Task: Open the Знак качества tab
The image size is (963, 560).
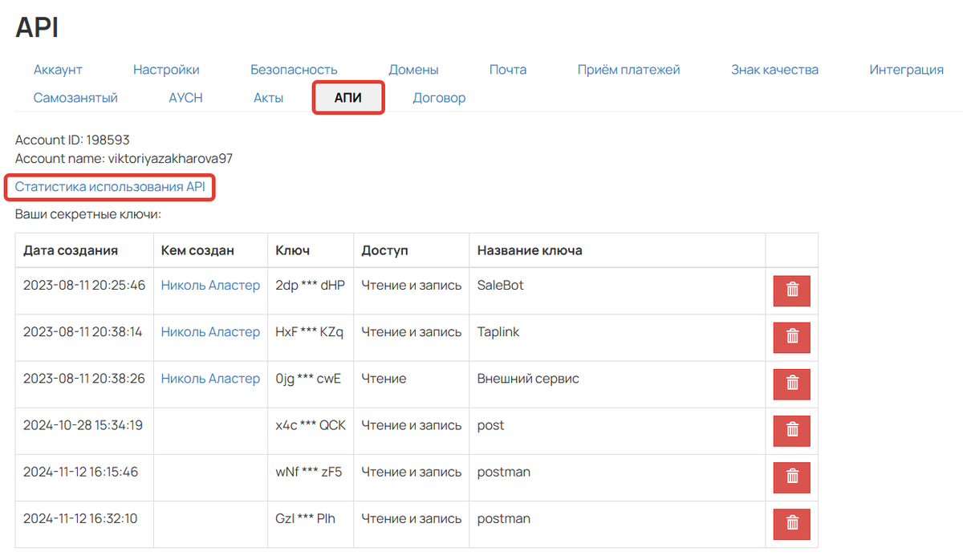Action: (774, 70)
